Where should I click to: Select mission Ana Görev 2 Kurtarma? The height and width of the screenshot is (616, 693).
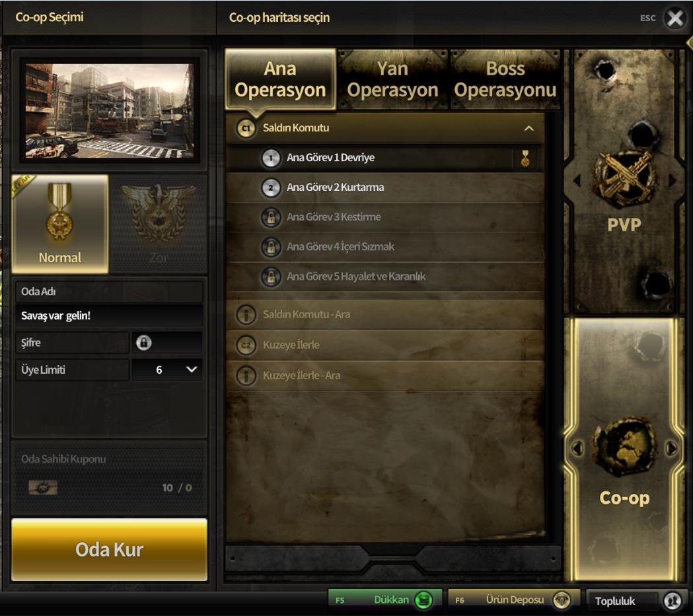(x=385, y=188)
